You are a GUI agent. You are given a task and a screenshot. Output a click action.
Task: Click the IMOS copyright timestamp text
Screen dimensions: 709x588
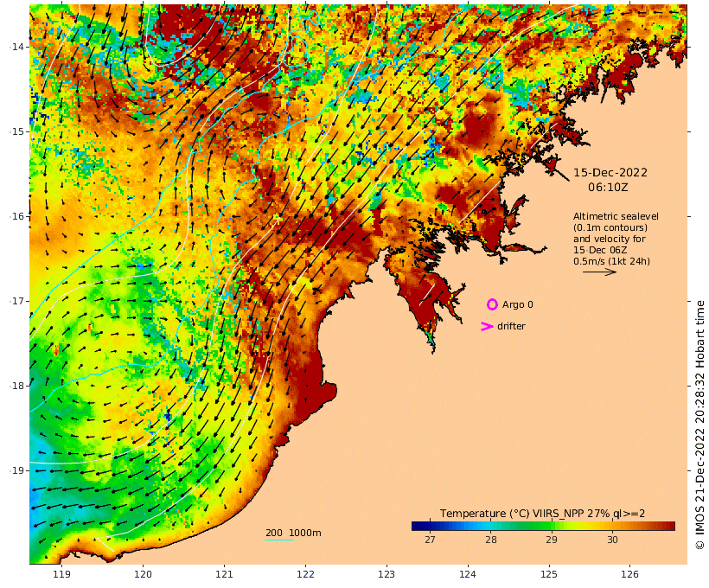pyautogui.click(x=699, y=425)
